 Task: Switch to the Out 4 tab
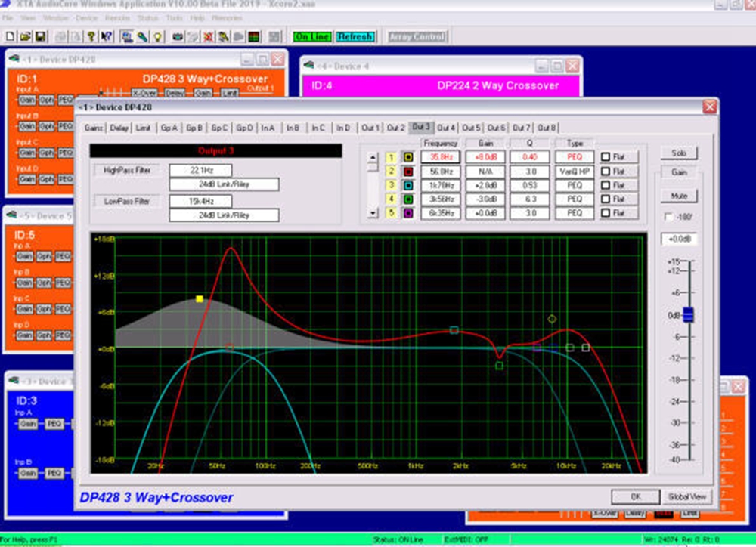point(446,128)
